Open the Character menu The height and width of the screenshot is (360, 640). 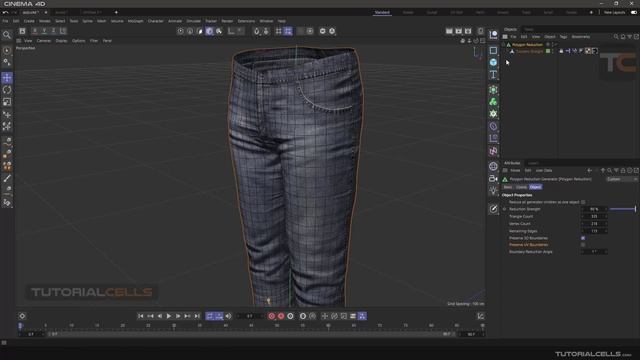(x=156, y=21)
